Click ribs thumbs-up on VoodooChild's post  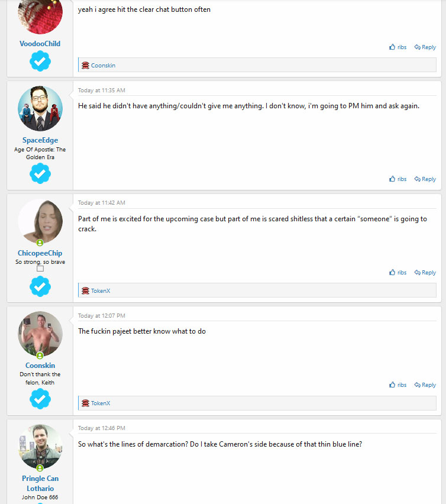click(x=398, y=47)
